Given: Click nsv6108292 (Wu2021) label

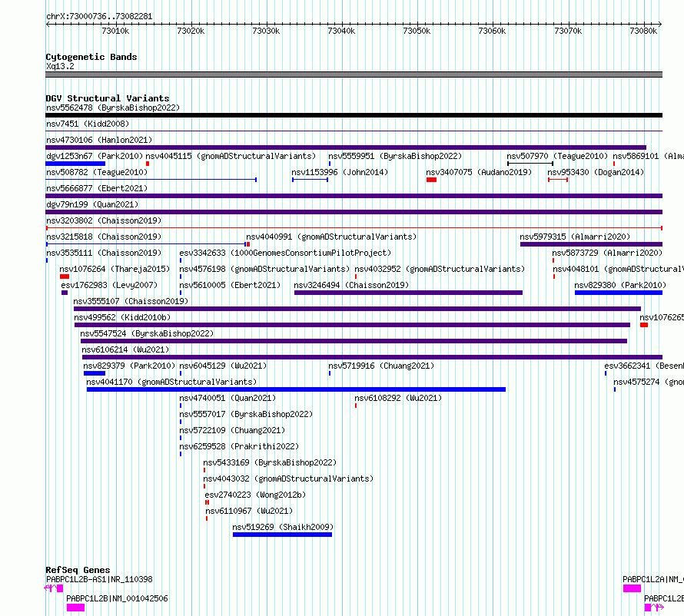Looking at the screenshot, I should click(x=398, y=398).
